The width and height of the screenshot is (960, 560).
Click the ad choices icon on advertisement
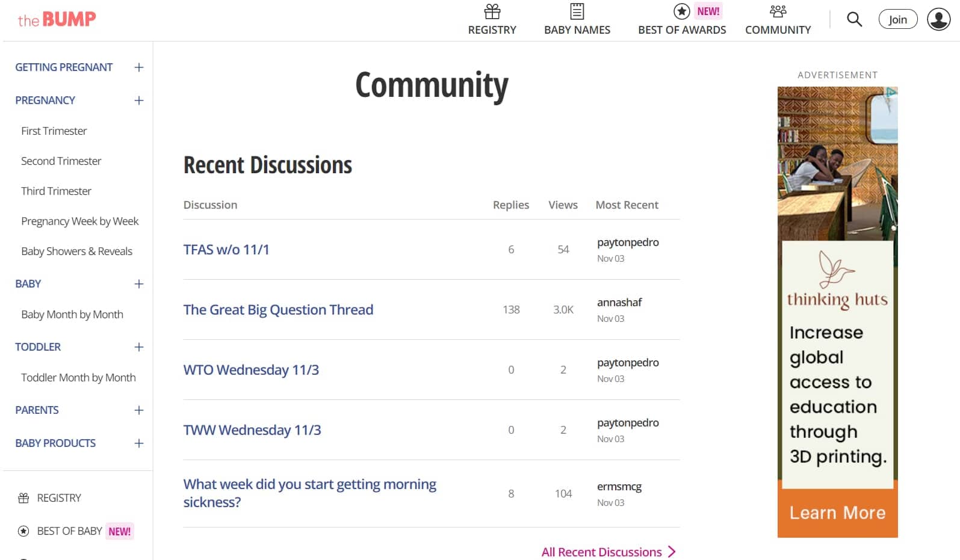891,93
